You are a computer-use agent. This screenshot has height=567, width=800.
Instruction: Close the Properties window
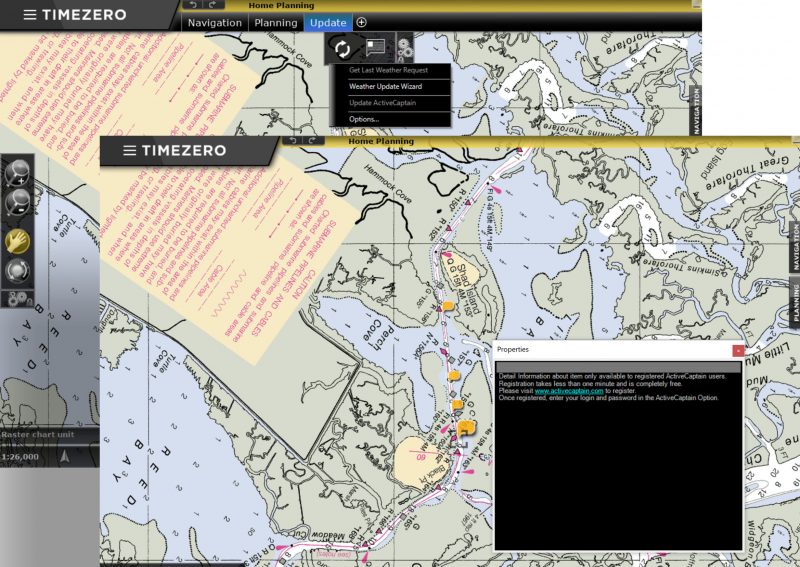(x=738, y=351)
